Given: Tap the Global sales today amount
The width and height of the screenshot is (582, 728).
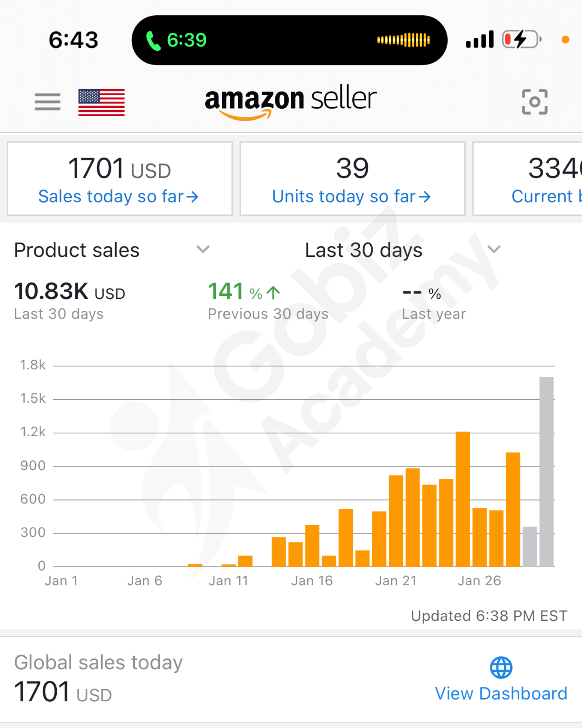Looking at the screenshot, I should [63, 692].
